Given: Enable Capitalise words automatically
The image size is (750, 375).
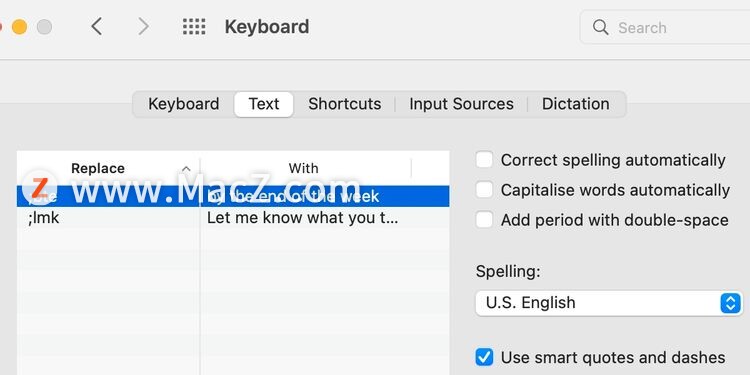Looking at the screenshot, I should 484,190.
